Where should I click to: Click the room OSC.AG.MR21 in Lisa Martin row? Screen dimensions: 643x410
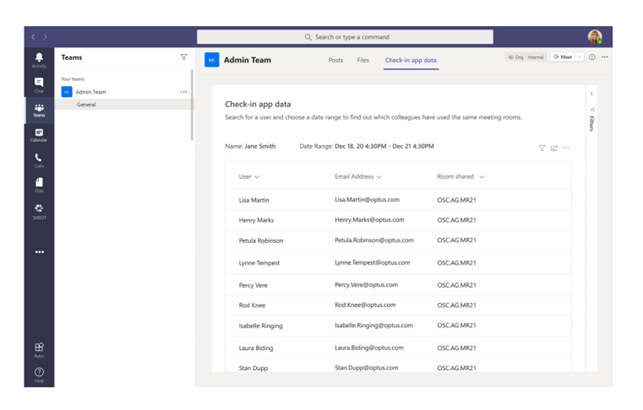pyautogui.click(x=456, y=200)
